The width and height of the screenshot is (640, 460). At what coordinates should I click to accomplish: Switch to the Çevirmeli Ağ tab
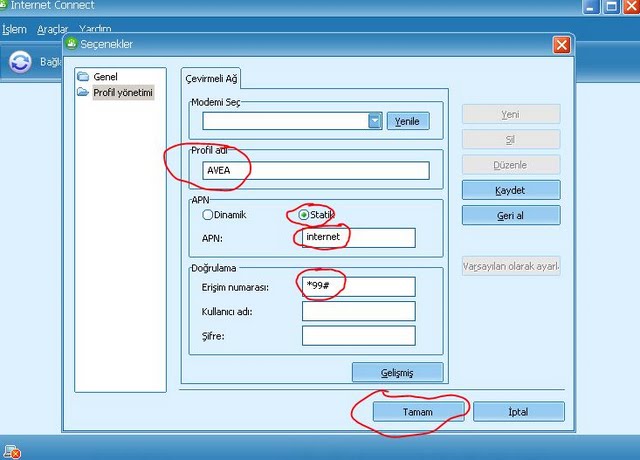click(x=211, y=79)
